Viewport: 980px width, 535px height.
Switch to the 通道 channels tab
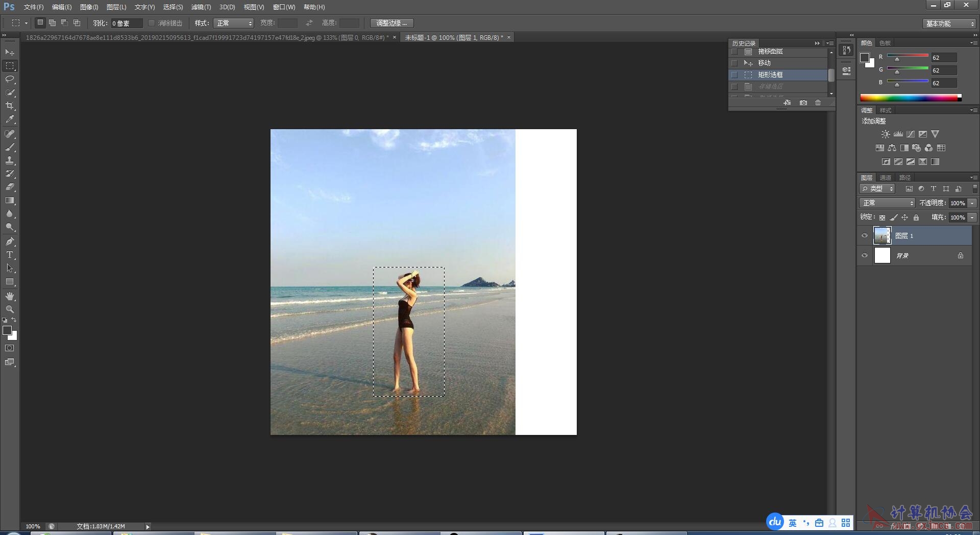coord(886,178)
